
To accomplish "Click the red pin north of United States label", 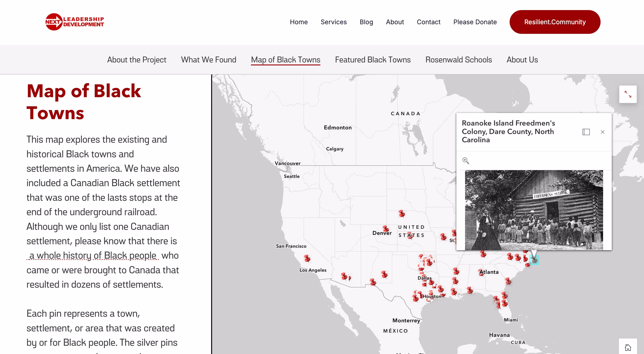I will 402,213.
